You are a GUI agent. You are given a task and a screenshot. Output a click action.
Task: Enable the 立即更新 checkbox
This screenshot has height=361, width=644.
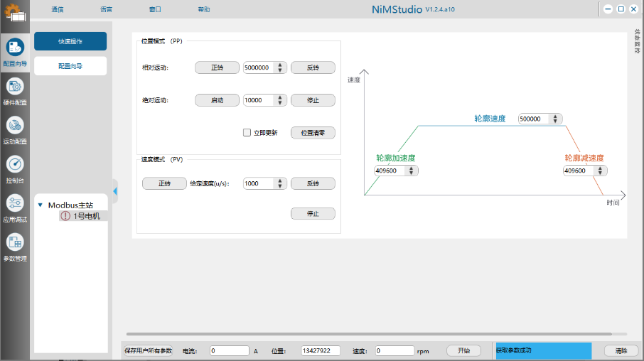247,132
